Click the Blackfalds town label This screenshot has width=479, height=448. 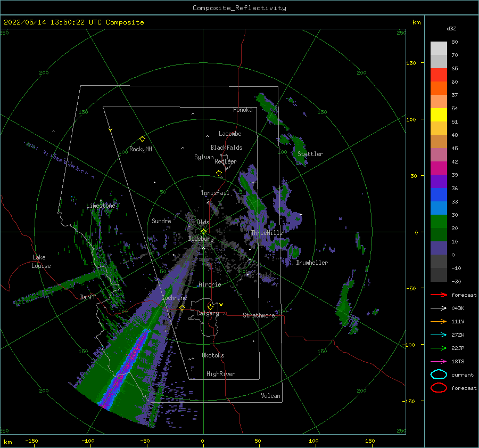pyautogui.click(x=226, y=148)
